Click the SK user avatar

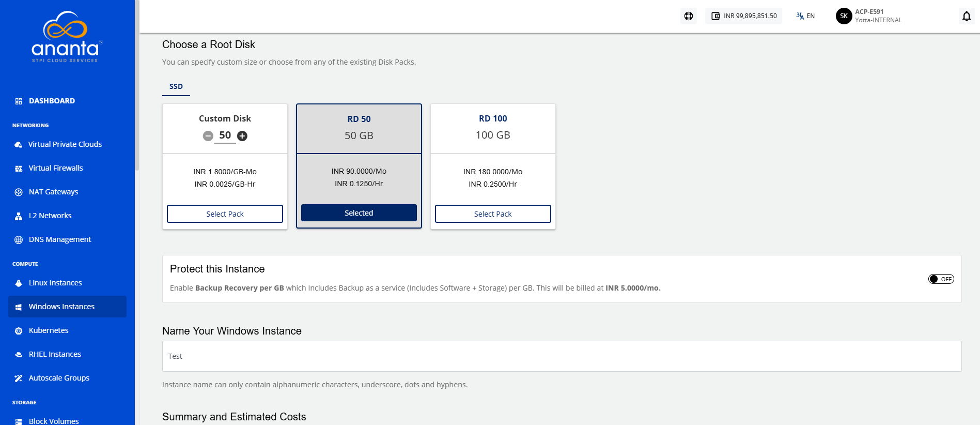[x=844, y=16]
